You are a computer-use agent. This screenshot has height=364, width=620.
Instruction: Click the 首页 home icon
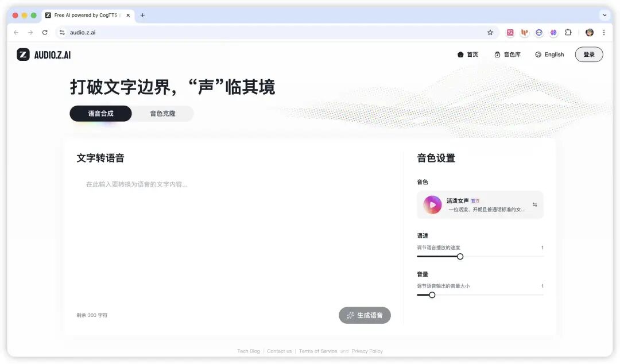460,55
